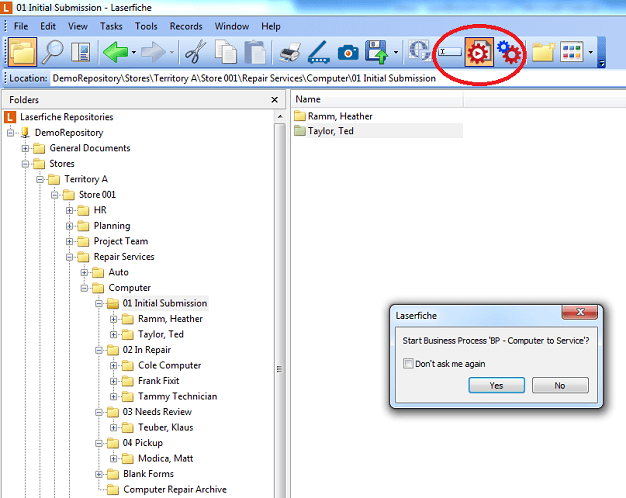Start scanning with the scanner icon
Screen dimensions: 626x498
319,52
